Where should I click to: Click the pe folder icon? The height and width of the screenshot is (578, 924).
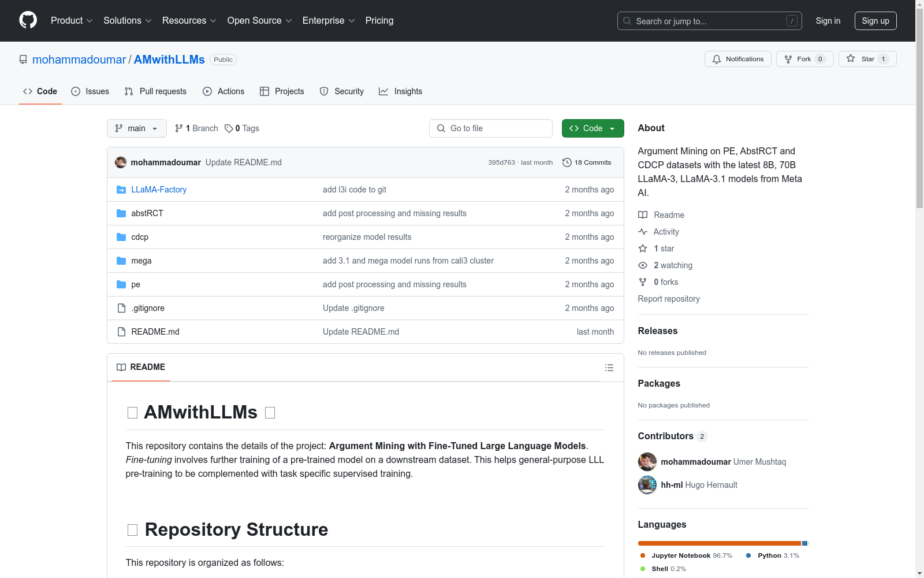(121, 284)
